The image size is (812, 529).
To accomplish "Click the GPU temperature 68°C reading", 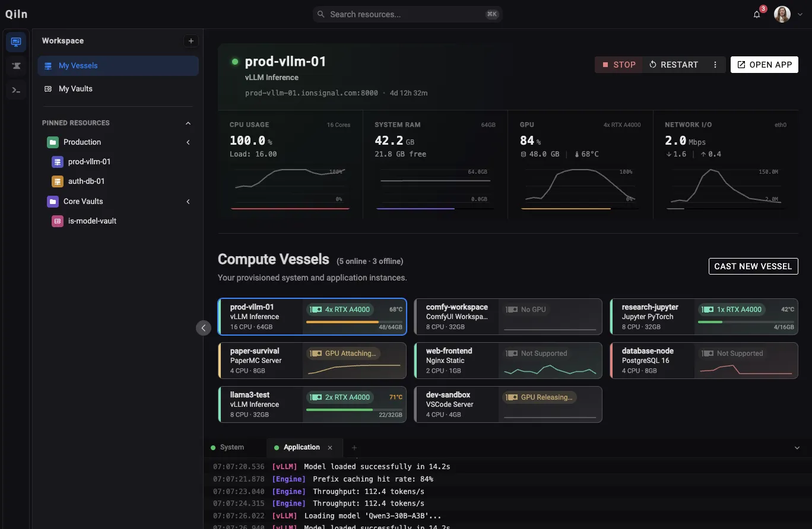I will (586, 154).
